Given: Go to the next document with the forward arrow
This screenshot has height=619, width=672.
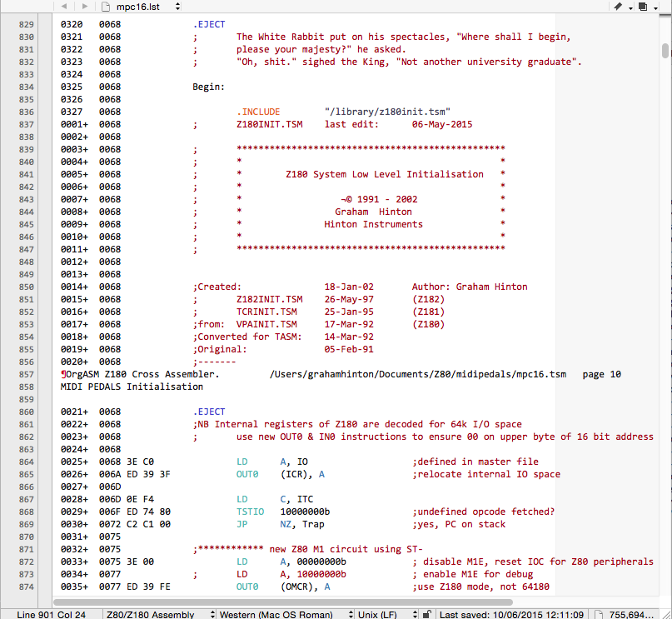Looking at the screenshot, I should [x=85, y=6].
